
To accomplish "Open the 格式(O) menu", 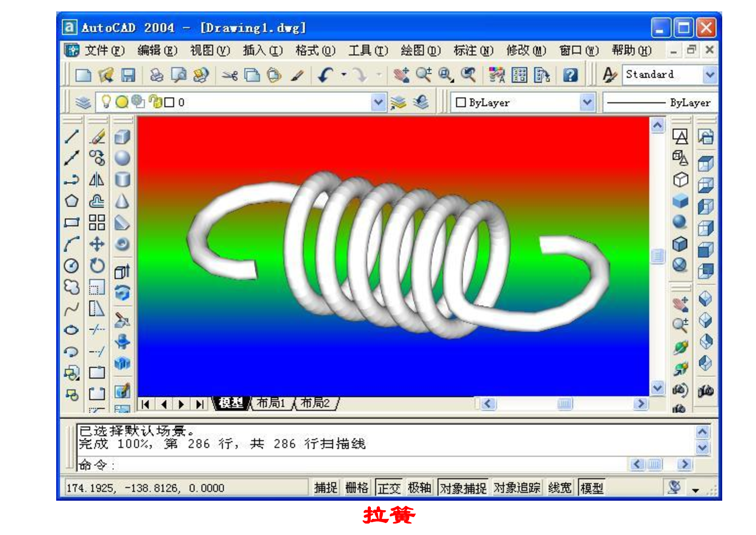I will tap(315, 50).
